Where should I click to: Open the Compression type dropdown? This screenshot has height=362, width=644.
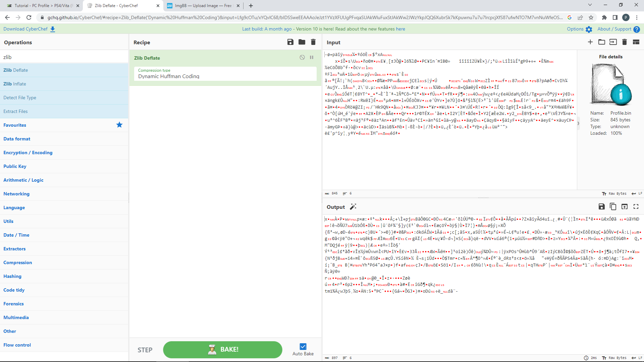pos(225,74)
